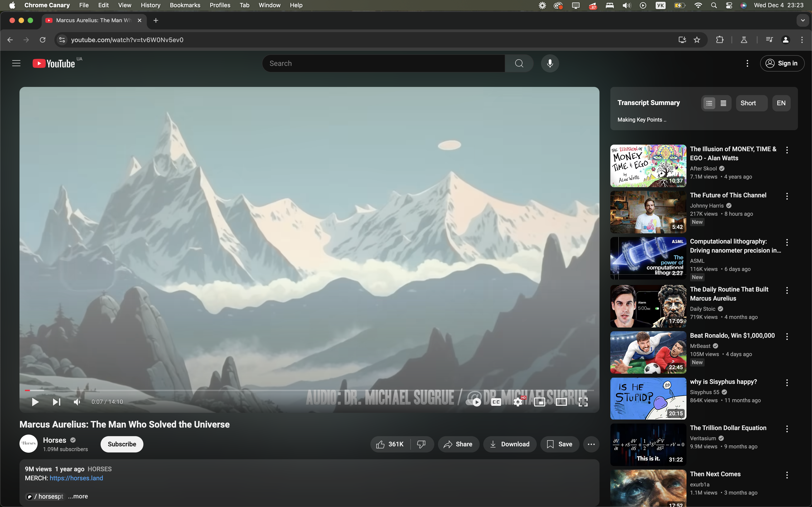Activate the miniplayer
The height and width of the screenshot is (507, 812).
pyautogui.click(x=539, y=402)
